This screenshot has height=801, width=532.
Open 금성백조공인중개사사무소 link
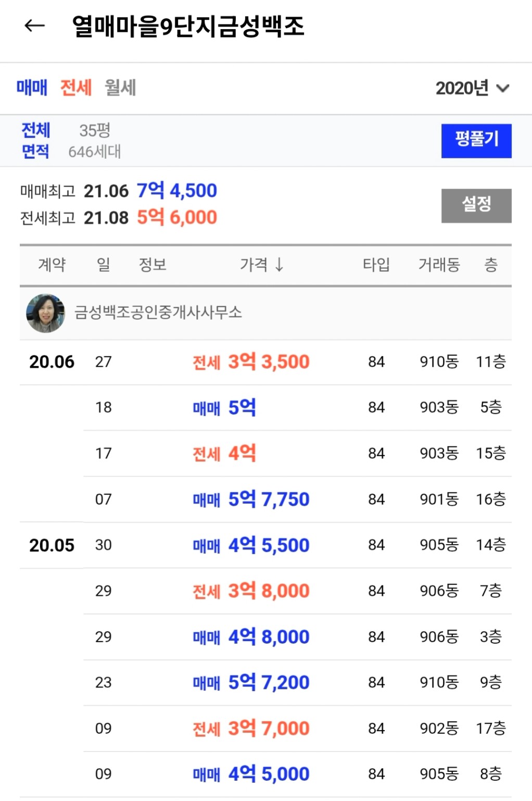[x=158, y=312]
